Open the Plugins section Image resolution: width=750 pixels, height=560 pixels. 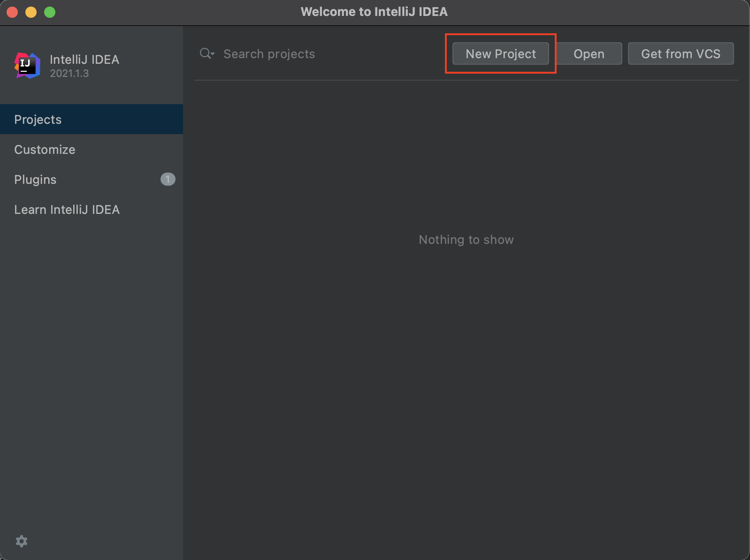92,179
